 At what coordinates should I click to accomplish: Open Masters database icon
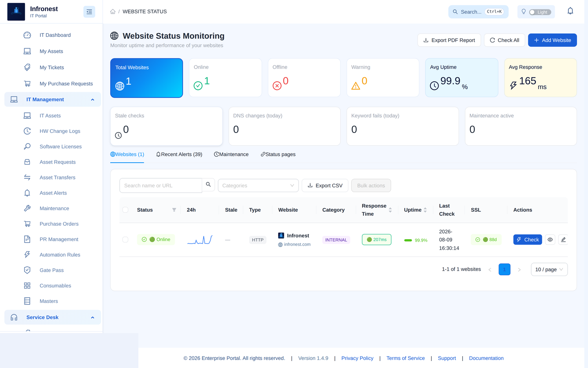27,301
